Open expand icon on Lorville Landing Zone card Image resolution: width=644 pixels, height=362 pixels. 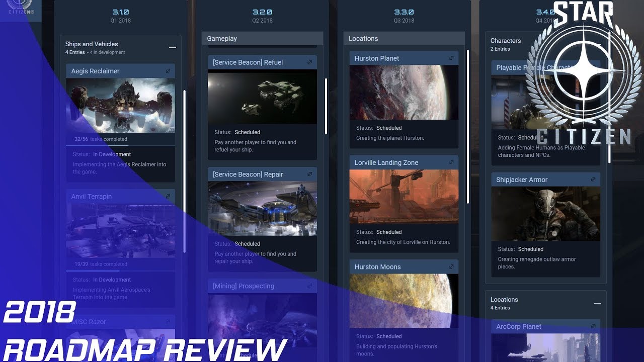(451, 162)
